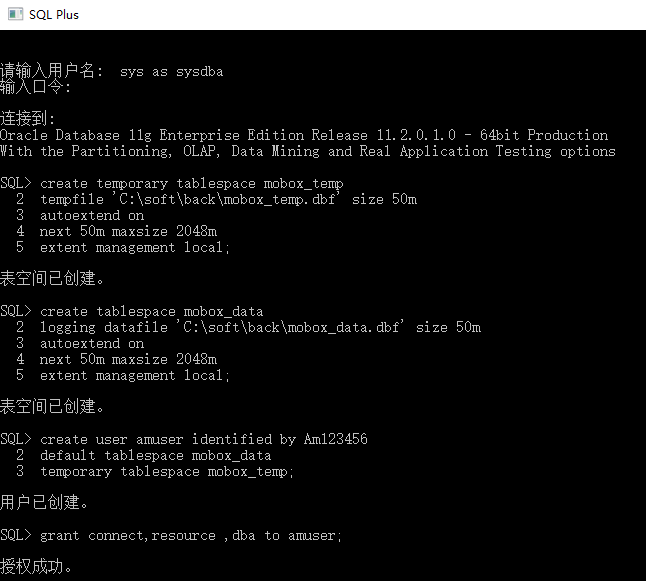Click the logging datafile mobox_data.dbf line
Image resolution: width=646 pixels, height=581 pixels.
260,327
